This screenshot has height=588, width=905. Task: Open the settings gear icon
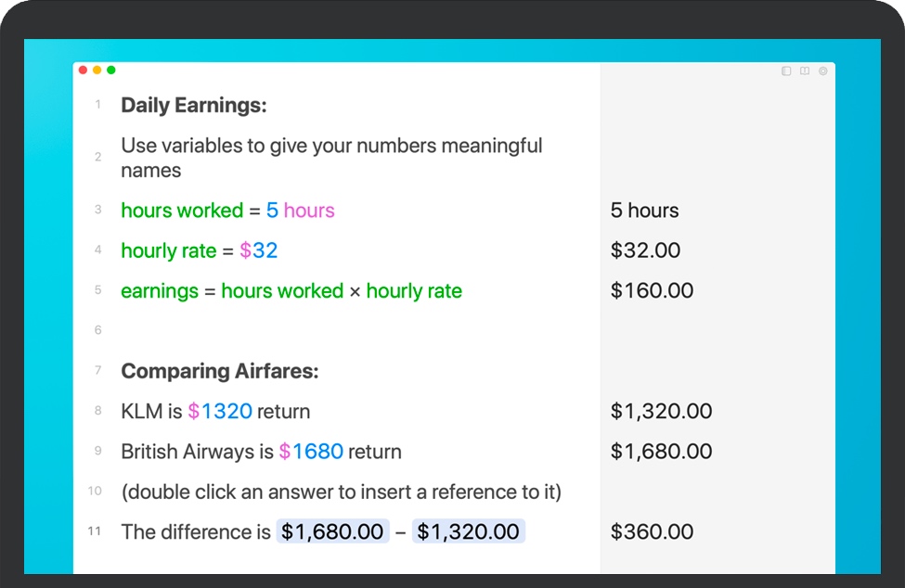(x=822, y=70)
